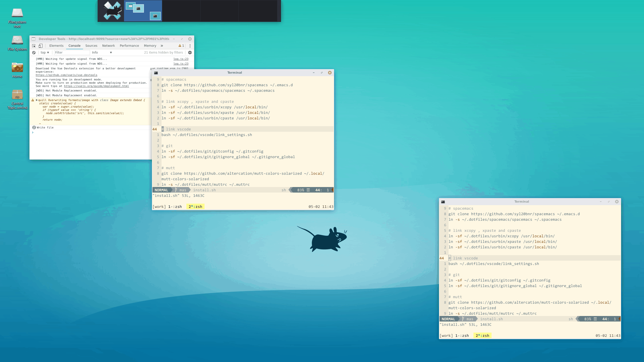Open the Info log level dropdown
Screen dimensions: 644x362
click(102, 53)
